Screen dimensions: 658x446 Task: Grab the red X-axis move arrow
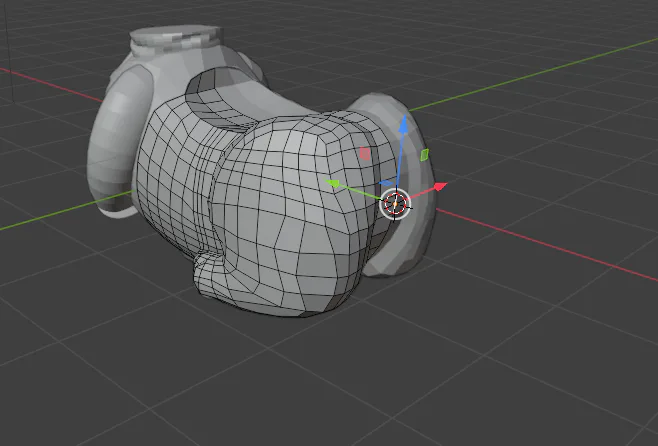point(440,186)
